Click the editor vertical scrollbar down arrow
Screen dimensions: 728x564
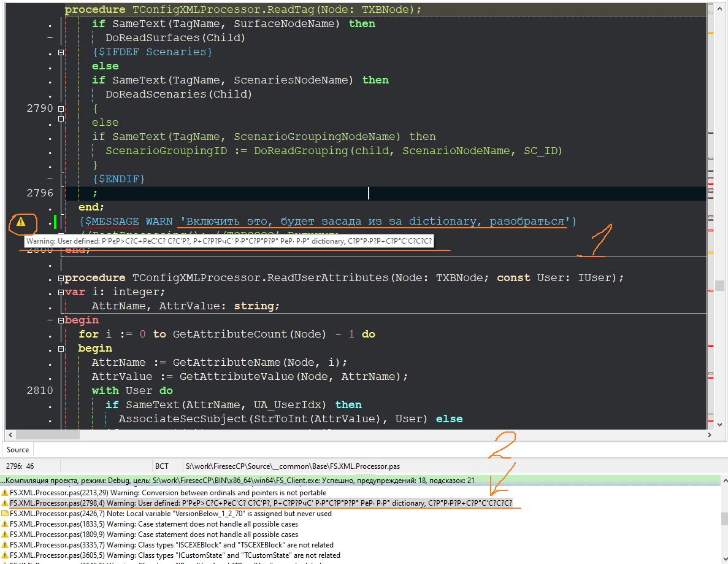719,424
